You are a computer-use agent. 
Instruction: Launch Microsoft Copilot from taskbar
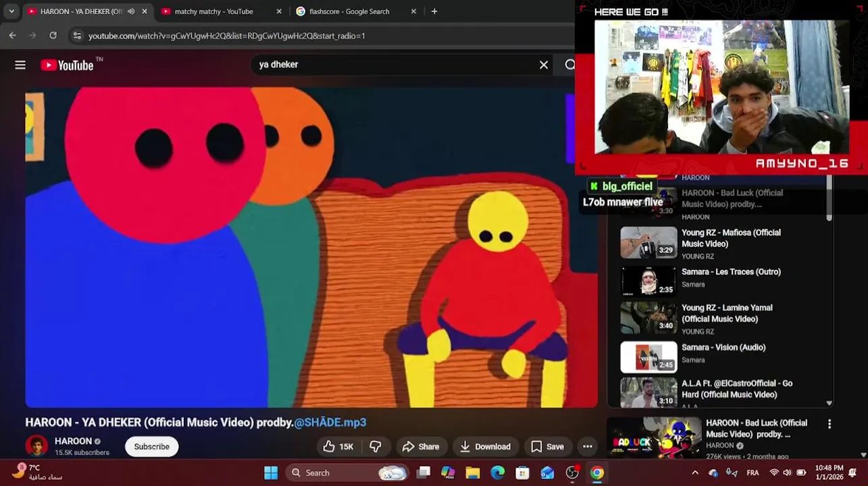click(448, 473)
